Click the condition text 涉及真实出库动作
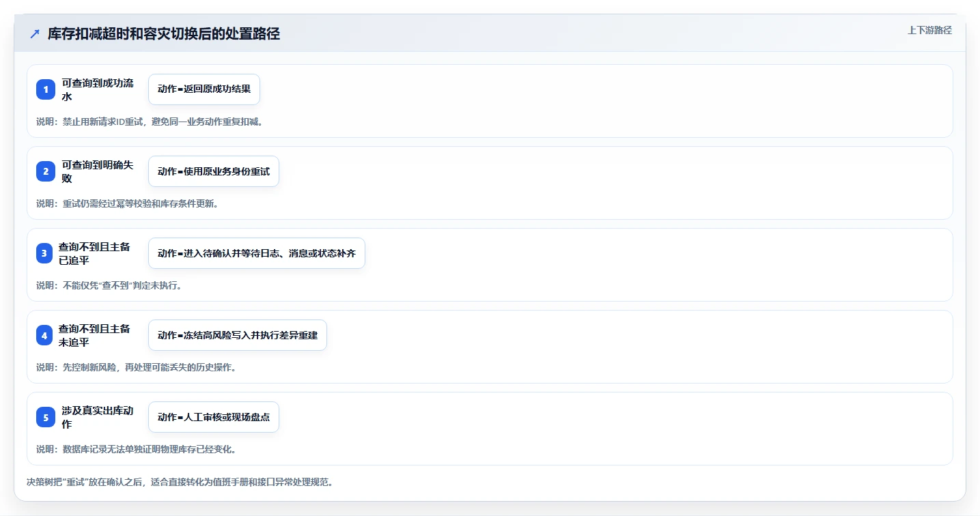The image size is (980, 516). (98, 417)
